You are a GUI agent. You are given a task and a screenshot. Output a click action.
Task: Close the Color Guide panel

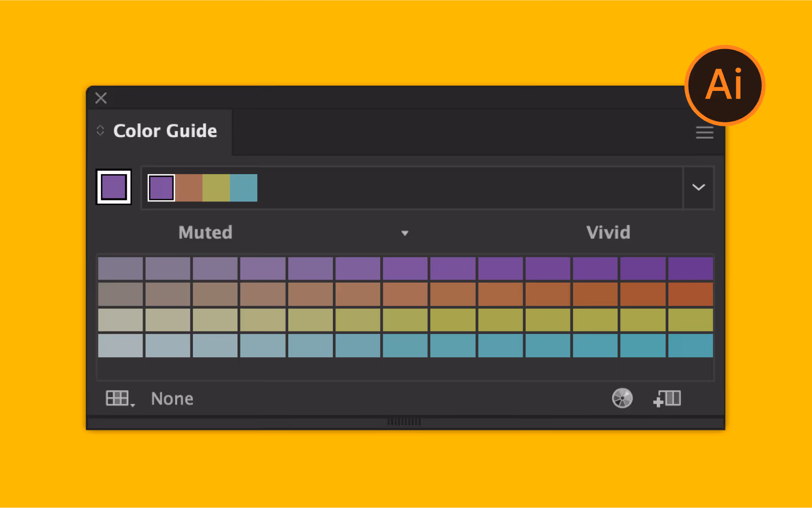pos(100,97)
